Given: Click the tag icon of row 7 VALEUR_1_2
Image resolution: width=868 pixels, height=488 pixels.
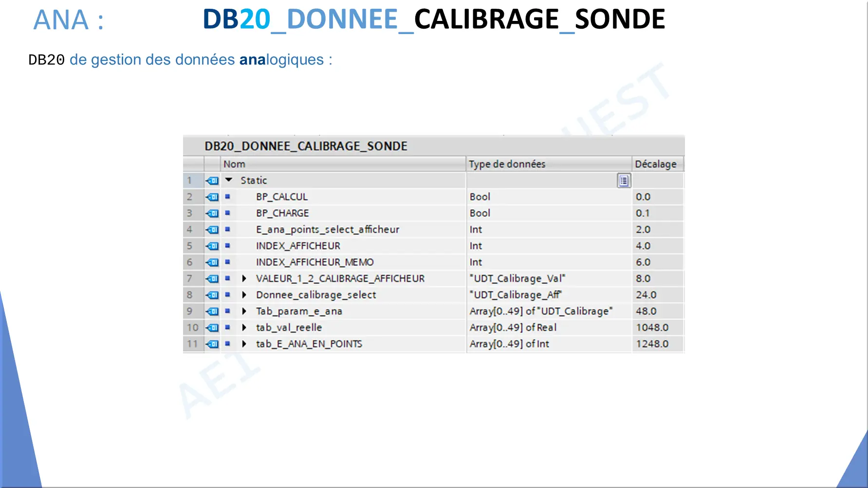Looking at the screenshot, I should [212, 279].
